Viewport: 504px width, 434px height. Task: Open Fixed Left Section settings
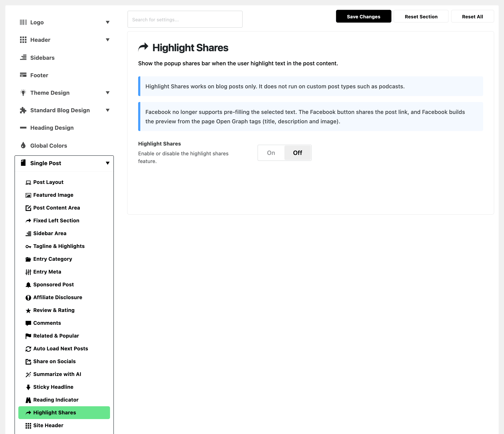[64, 221]
